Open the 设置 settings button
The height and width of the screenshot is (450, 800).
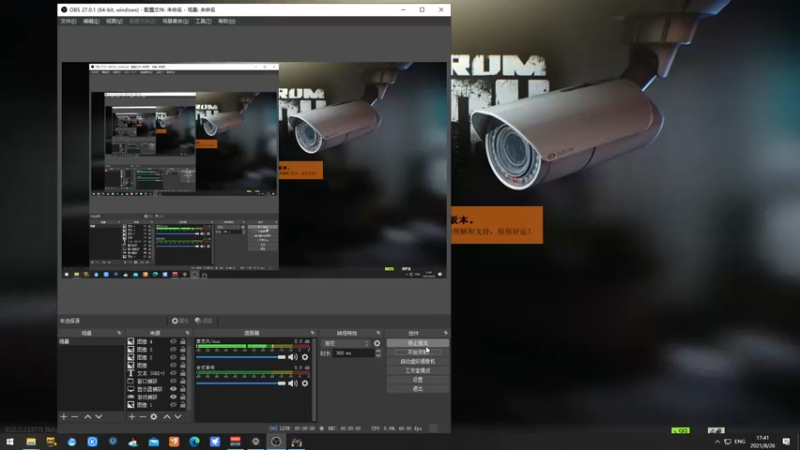[x=418, y=380]
